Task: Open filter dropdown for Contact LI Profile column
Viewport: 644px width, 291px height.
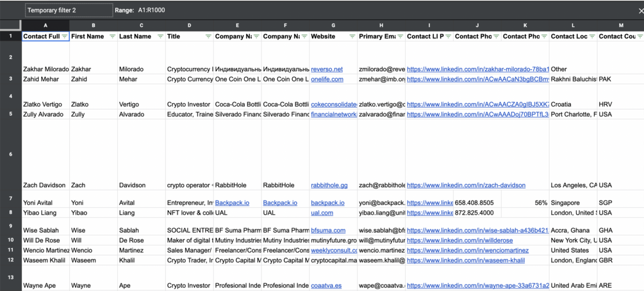Action: [x=448, y=37]
